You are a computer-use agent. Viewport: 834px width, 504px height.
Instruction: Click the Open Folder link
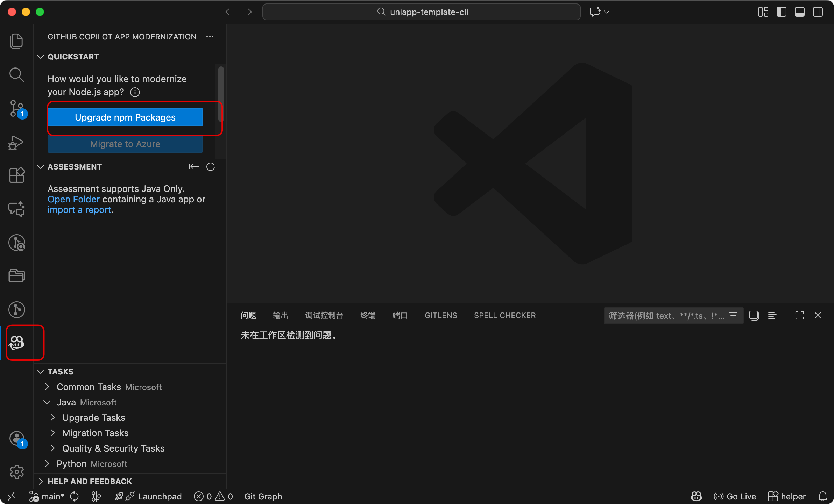point(74,199)
